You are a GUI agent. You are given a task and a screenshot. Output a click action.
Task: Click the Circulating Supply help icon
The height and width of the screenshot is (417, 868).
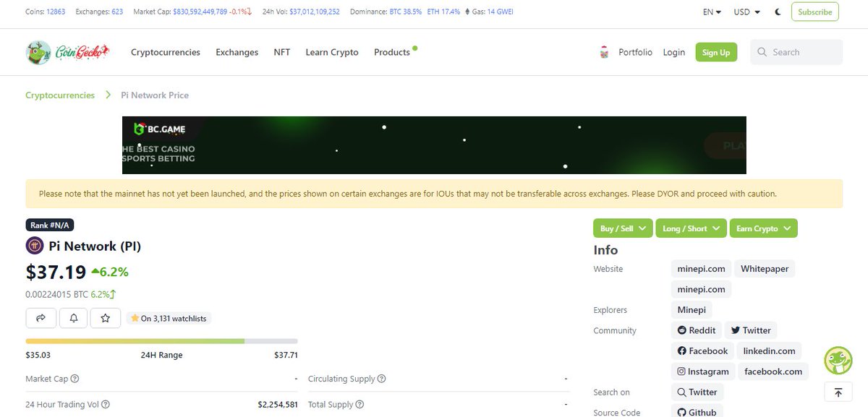tap(382, 379)
